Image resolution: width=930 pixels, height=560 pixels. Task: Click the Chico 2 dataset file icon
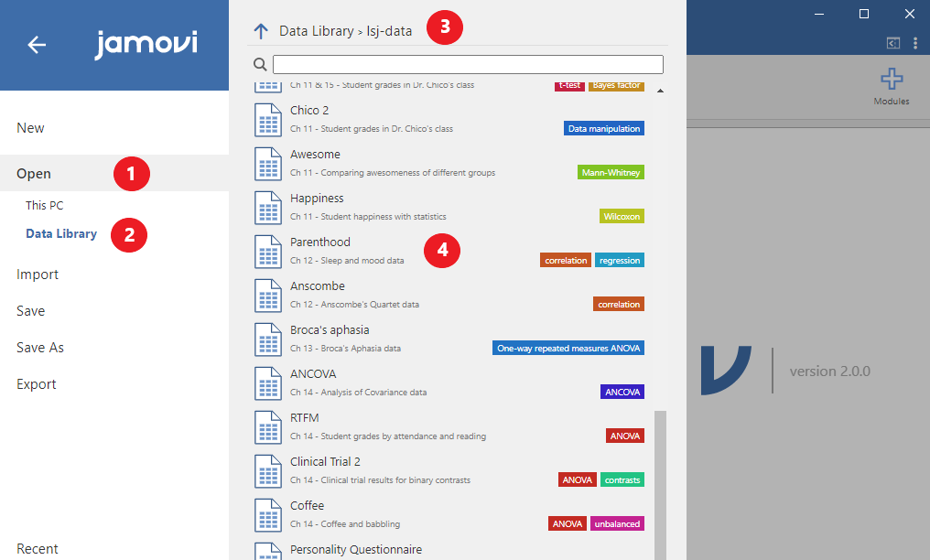268,120
